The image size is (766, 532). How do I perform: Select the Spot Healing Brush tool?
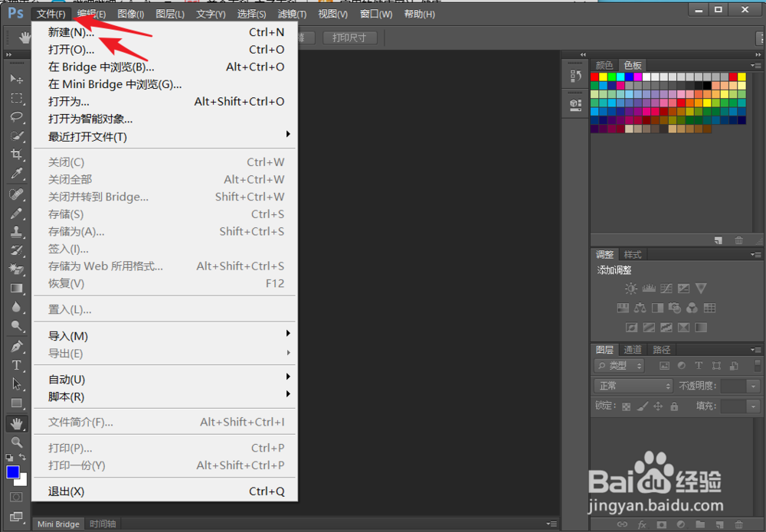(x=17, y=194)
